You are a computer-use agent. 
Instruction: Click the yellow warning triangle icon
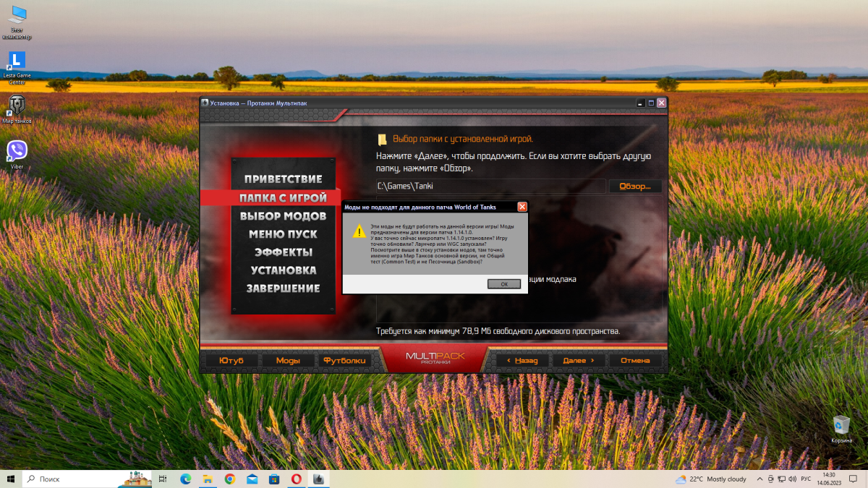pos(359,231)
